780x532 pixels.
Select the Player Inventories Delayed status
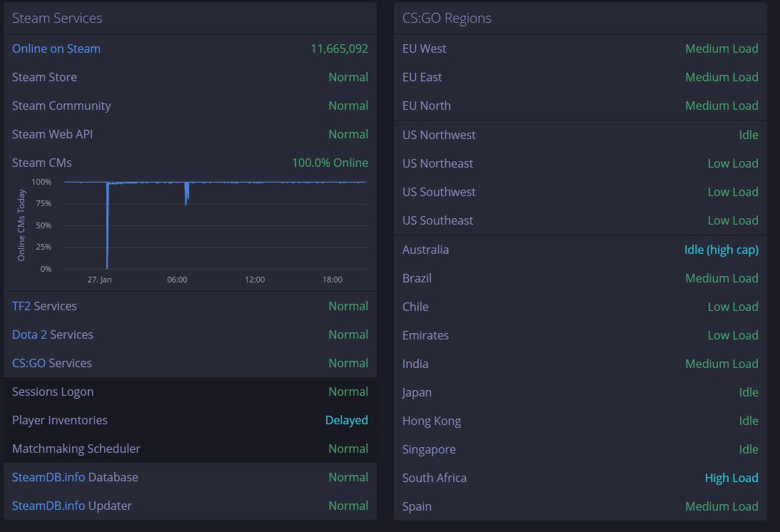346,420
